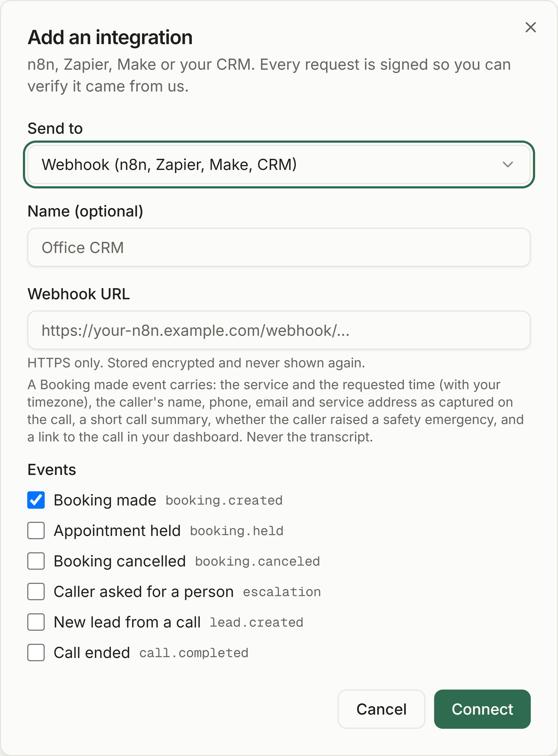Click the booking.canceled event code

click(257, 561)
